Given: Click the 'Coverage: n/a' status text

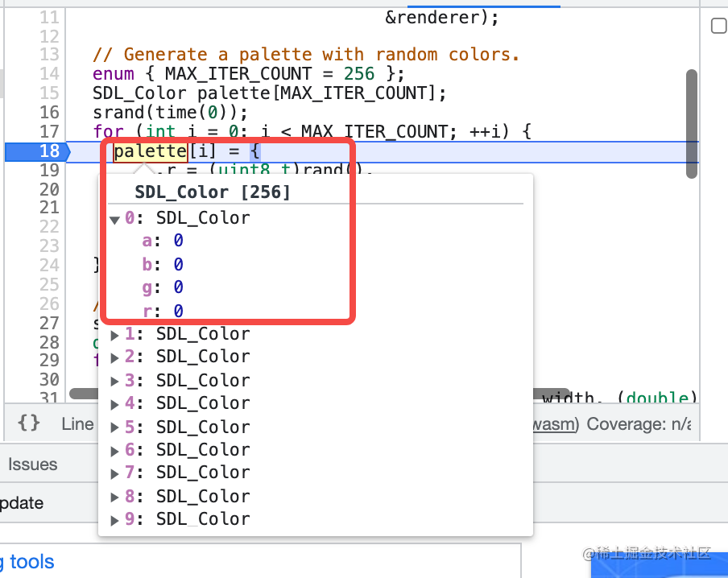Looking at the screenshot, I should [x=639, y=424].
